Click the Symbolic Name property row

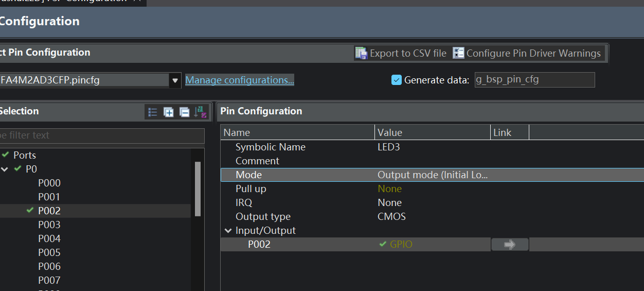tap(432, 147)
